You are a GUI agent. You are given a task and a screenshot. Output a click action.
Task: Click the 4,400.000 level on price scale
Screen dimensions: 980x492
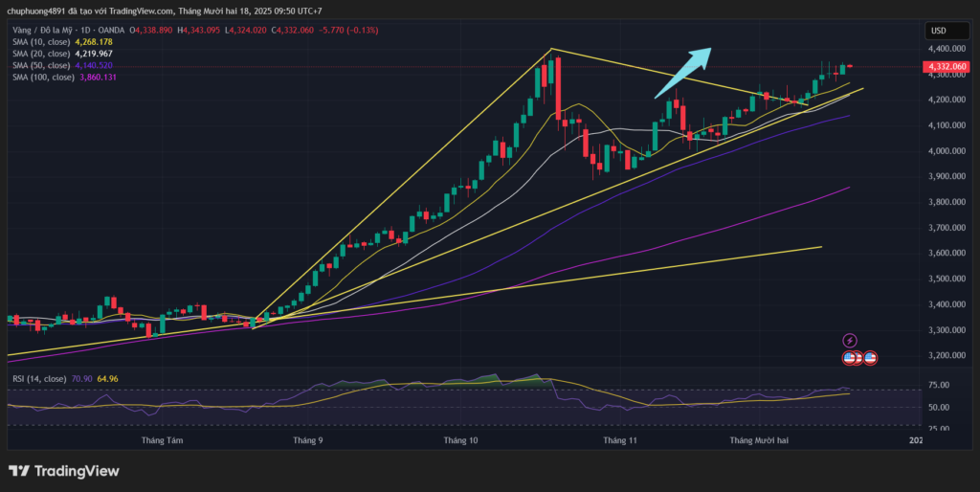[946, 49]
